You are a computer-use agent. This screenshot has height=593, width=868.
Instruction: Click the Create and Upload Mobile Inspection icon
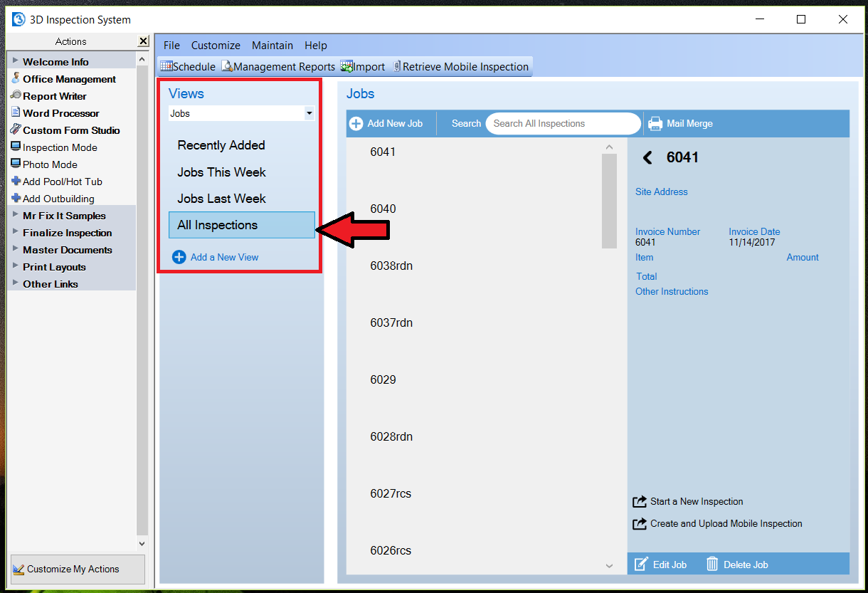pos(640,524)
